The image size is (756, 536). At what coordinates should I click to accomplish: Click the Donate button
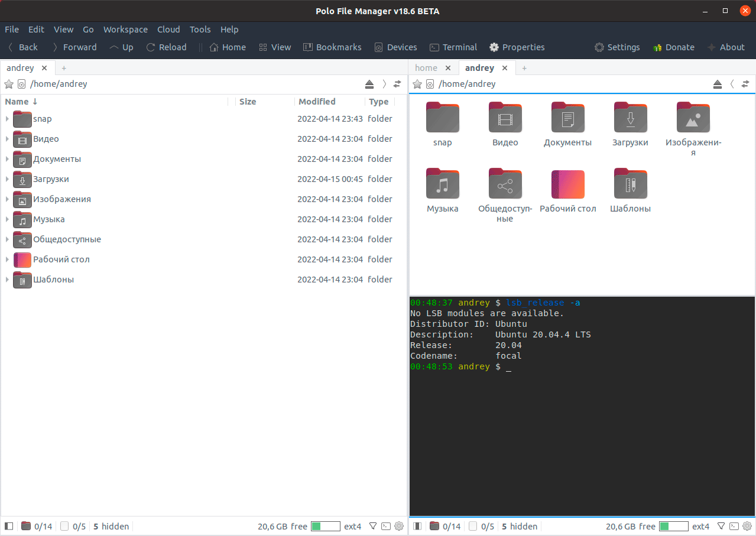click(673, 47)
